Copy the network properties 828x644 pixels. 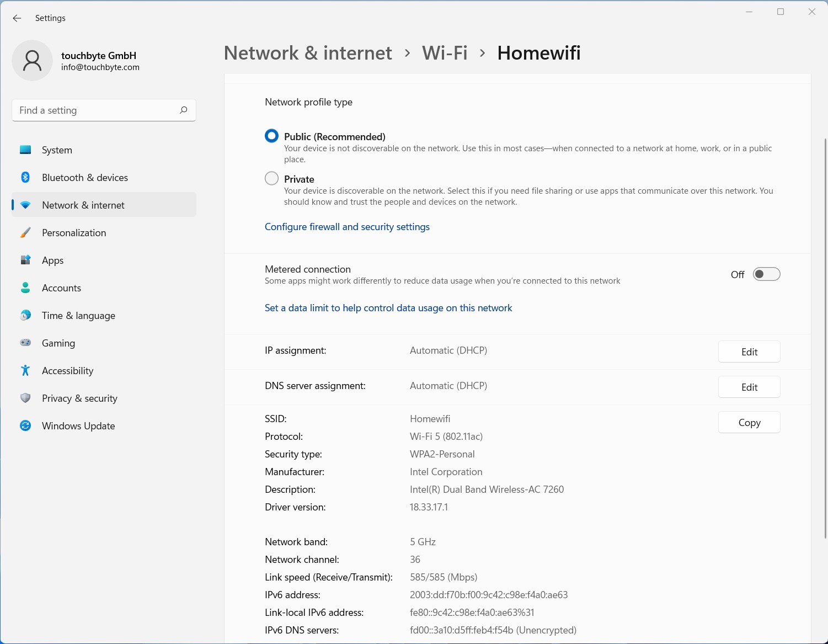click(749, 423)
